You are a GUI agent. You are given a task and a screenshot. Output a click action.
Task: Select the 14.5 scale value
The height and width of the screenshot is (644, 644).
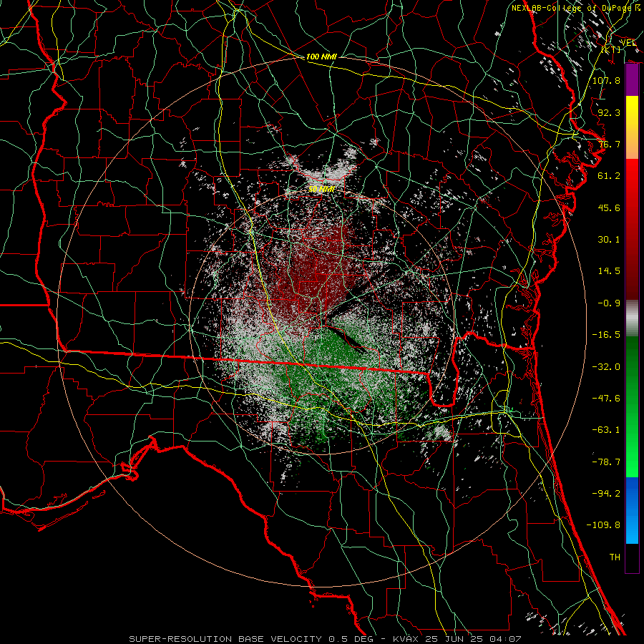609,271
